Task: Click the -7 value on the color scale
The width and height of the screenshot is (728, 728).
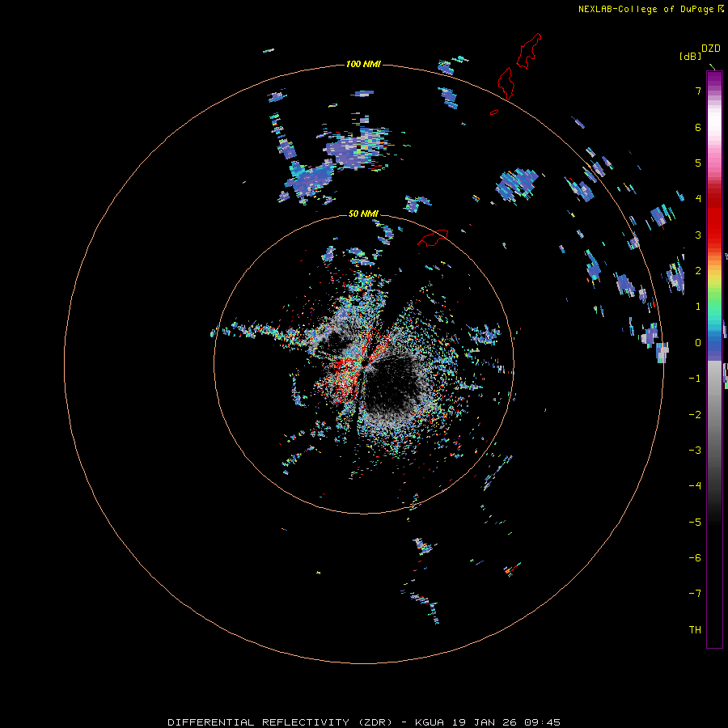Action: (695, 594)
